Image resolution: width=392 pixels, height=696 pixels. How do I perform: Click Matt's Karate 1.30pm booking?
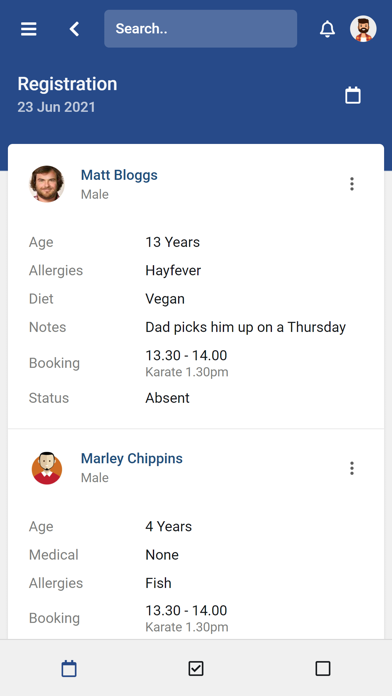[187, 372]
